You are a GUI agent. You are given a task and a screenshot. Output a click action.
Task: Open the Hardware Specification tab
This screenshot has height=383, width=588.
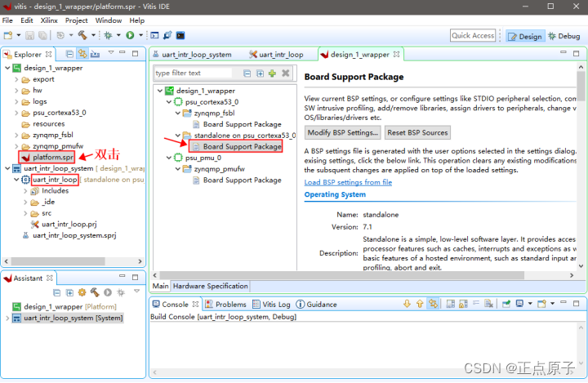click(x=211, y=286)
